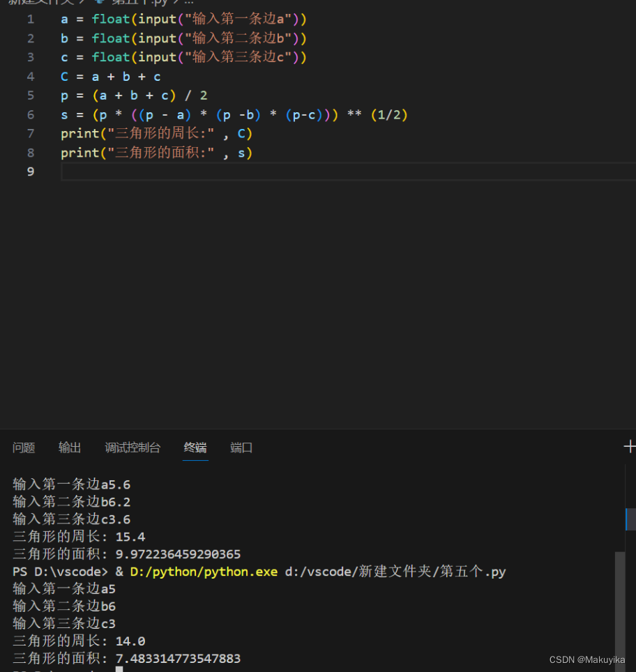Click terminal output 三角形的周长: 14.0

pyautogui.click(x=79, y=641)
